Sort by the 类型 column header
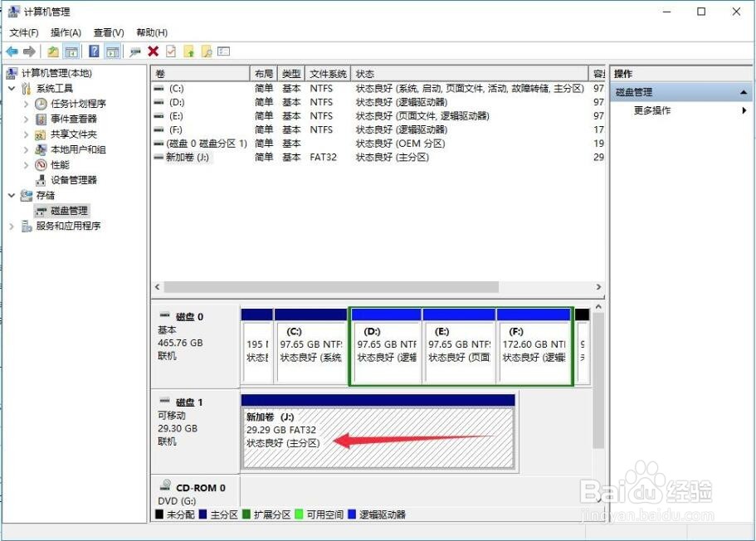The height and width of the screenshot is (541, 756). pyautogui.click(x=292, y=74)
